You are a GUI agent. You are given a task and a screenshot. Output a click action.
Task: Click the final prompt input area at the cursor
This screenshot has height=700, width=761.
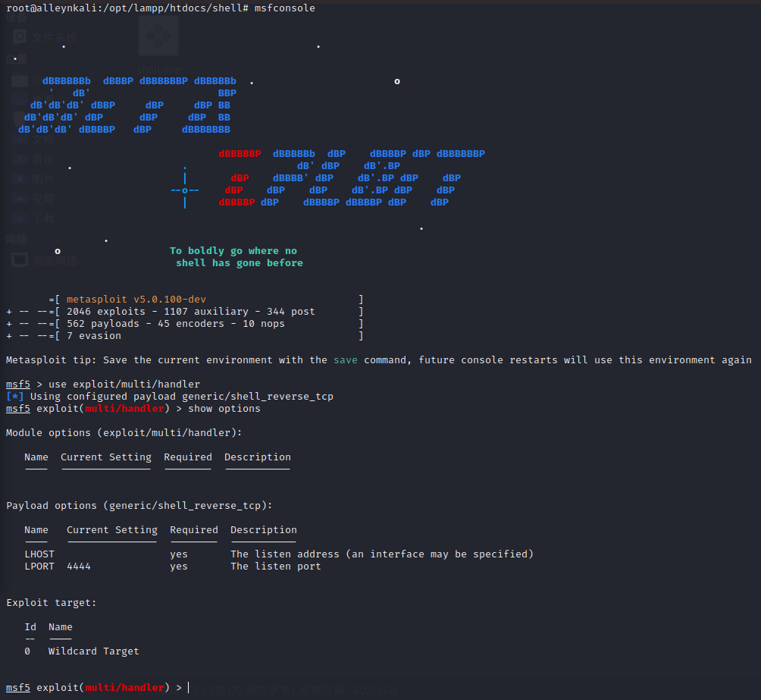(189, 688)
